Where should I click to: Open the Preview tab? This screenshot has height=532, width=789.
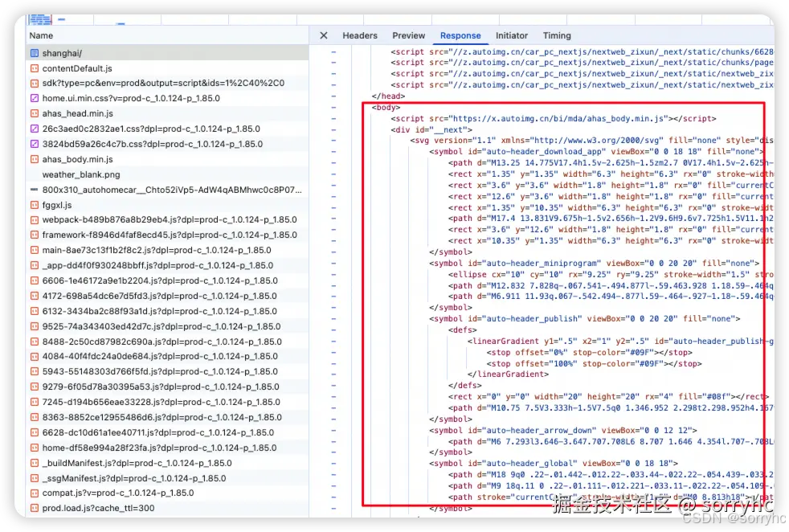tap(409, 35)
